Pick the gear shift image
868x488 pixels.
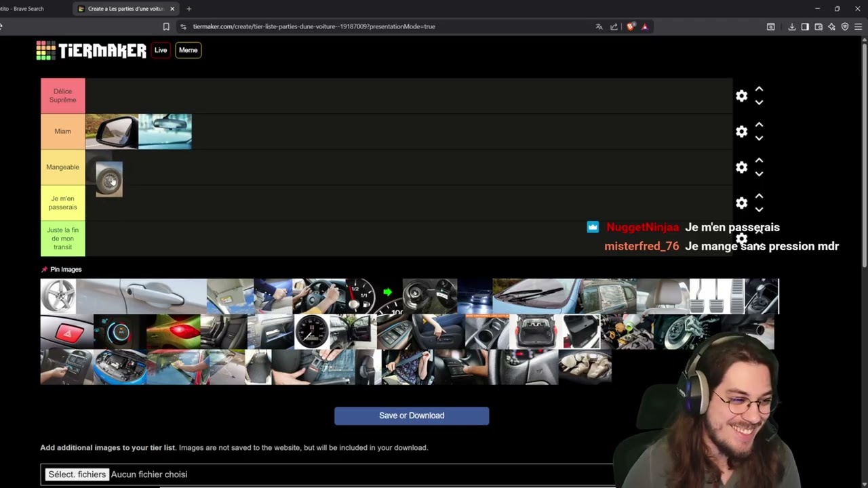[762, 296]
